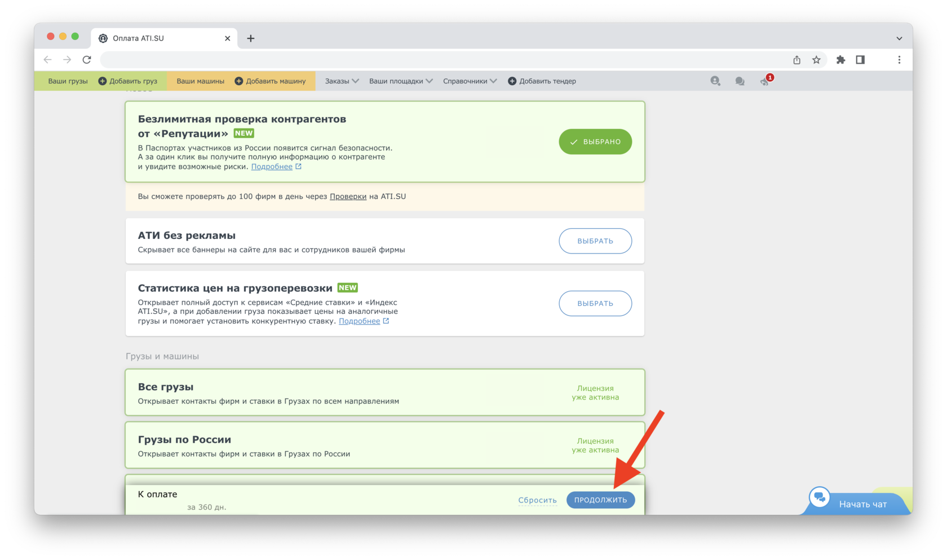Click Добавить груз link

pos(133,81)
